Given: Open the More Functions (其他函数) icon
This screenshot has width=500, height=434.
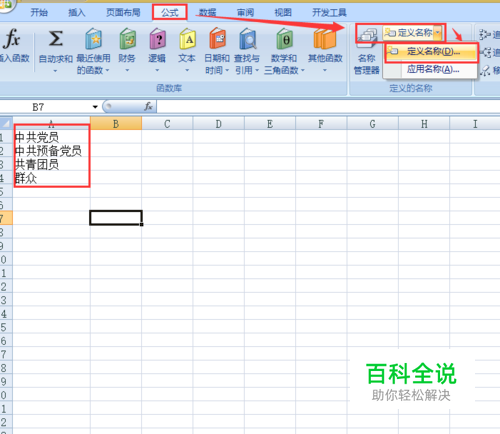Looking at the screenshot, I should pos(325,39).
